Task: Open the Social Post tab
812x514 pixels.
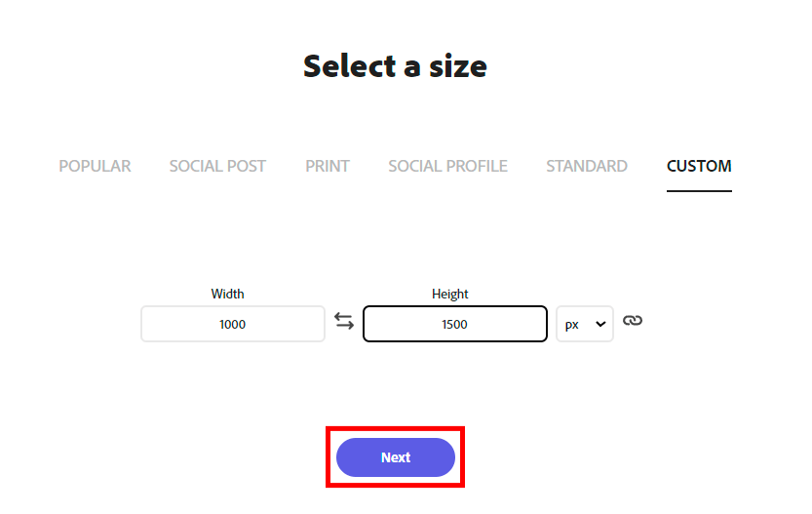Action: (217, 166)
